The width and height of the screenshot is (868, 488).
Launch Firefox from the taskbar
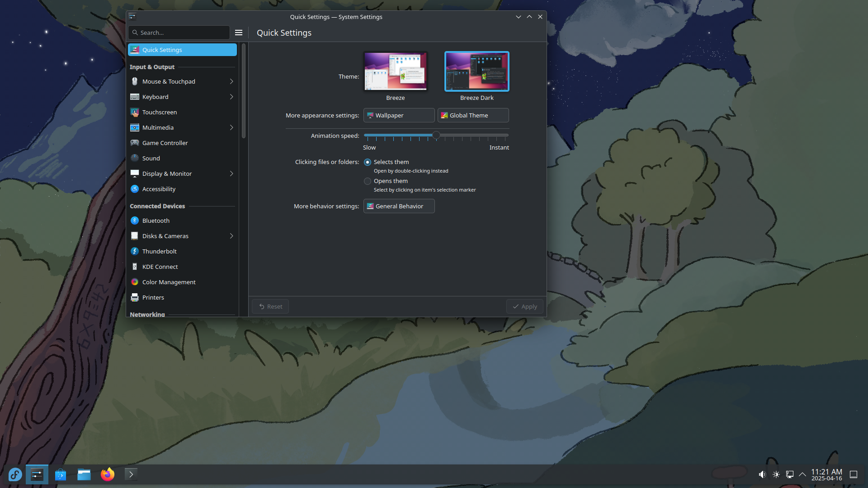(x=108, y=474)
